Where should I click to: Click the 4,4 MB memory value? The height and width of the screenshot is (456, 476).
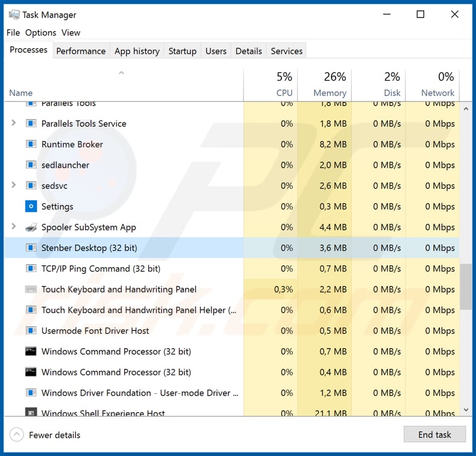333,227
